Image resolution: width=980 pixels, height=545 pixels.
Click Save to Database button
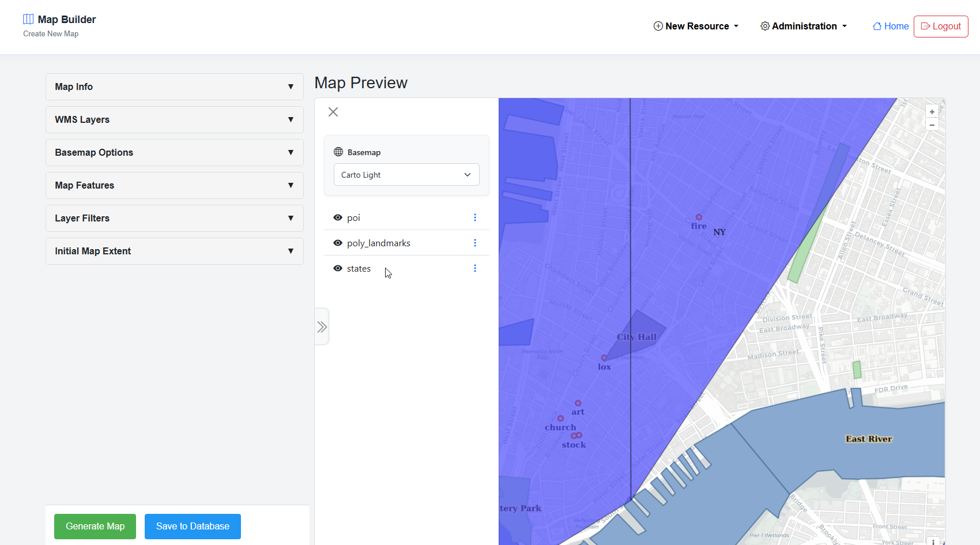193,526
